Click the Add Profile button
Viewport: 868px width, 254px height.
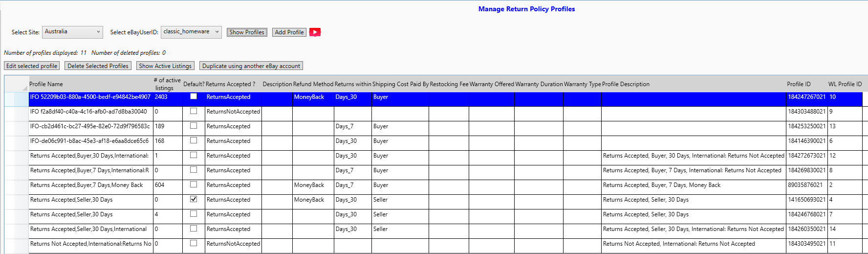coord(289,32)
